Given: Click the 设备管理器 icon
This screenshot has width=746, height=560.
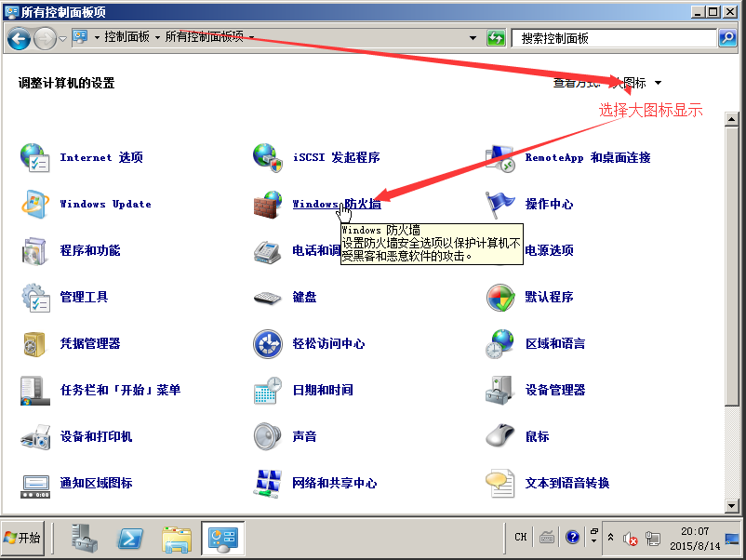Looking at the screenshot, I should (500, 390).
